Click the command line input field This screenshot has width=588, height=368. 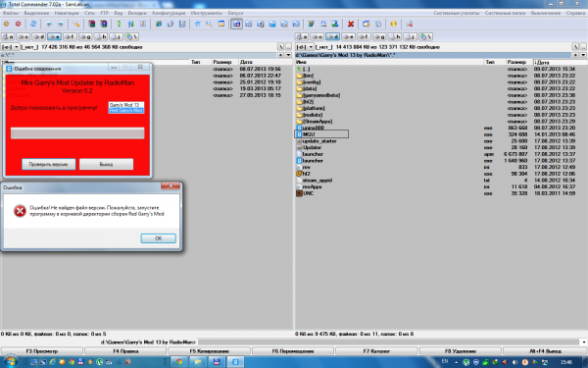(x=389, y=342)
